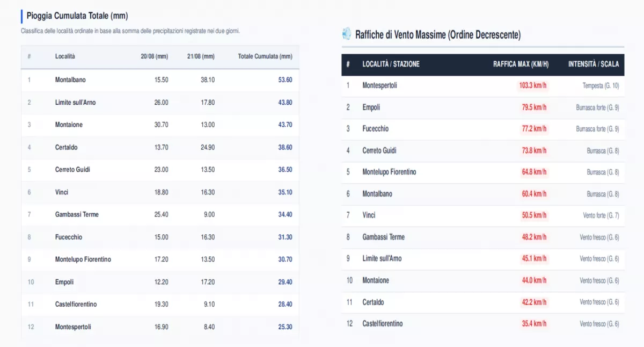Click the 21/08 (mm) column header

(201, 56)
